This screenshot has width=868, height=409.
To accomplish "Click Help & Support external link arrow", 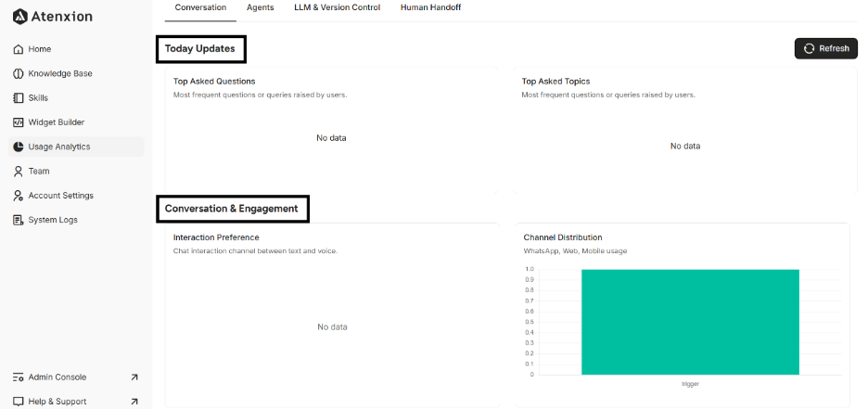I will coord(134,402).
